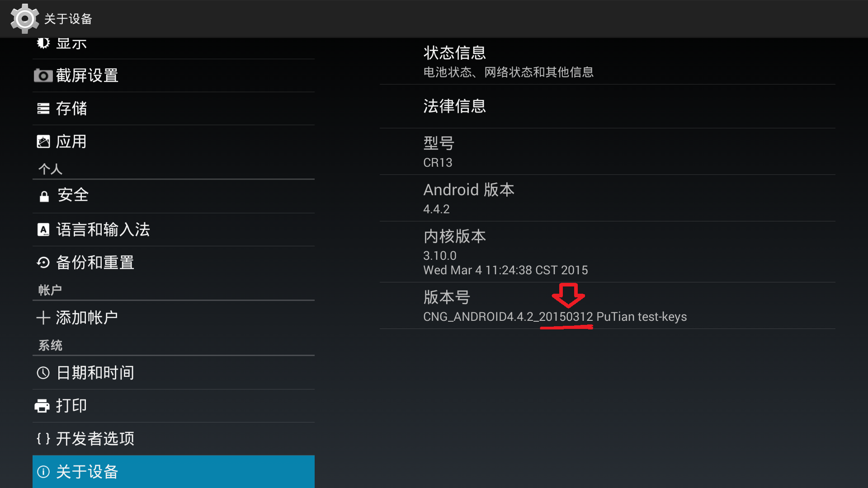
Task: Click the plus icon beside 添加帐户
Action: 43,318
